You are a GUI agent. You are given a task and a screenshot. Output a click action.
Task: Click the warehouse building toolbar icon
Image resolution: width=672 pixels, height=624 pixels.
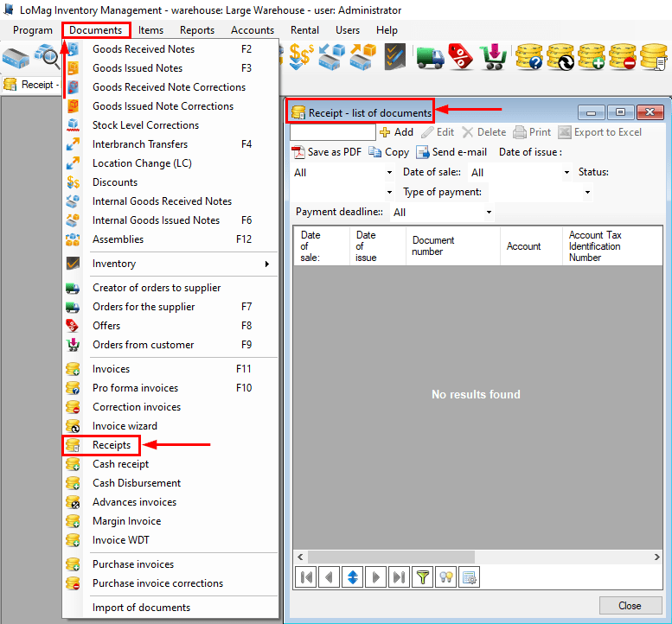[x=16, y=58]
